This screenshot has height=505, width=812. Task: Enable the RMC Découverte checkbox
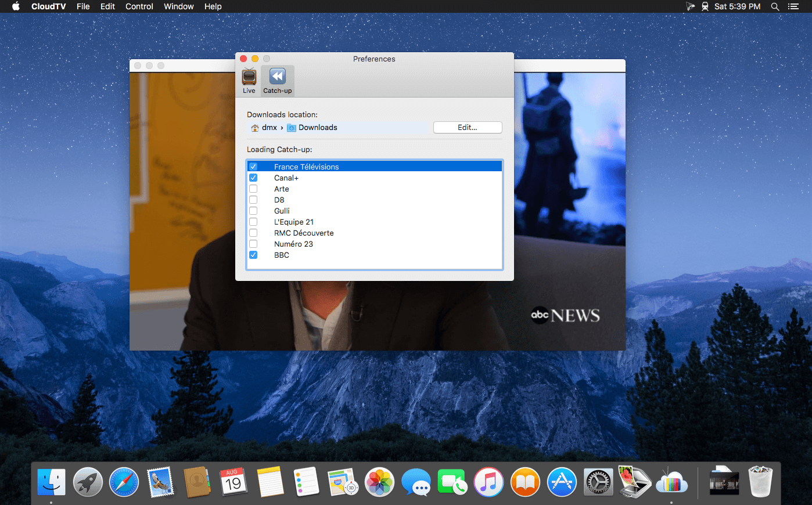pyautogui.click(x=253, y=233)
